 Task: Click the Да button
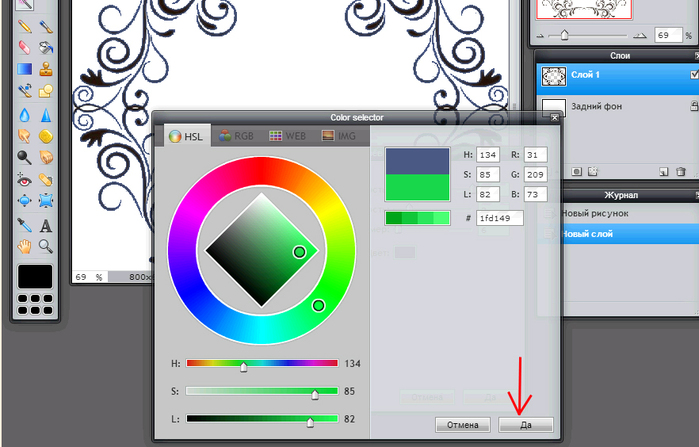click(526, 425)
